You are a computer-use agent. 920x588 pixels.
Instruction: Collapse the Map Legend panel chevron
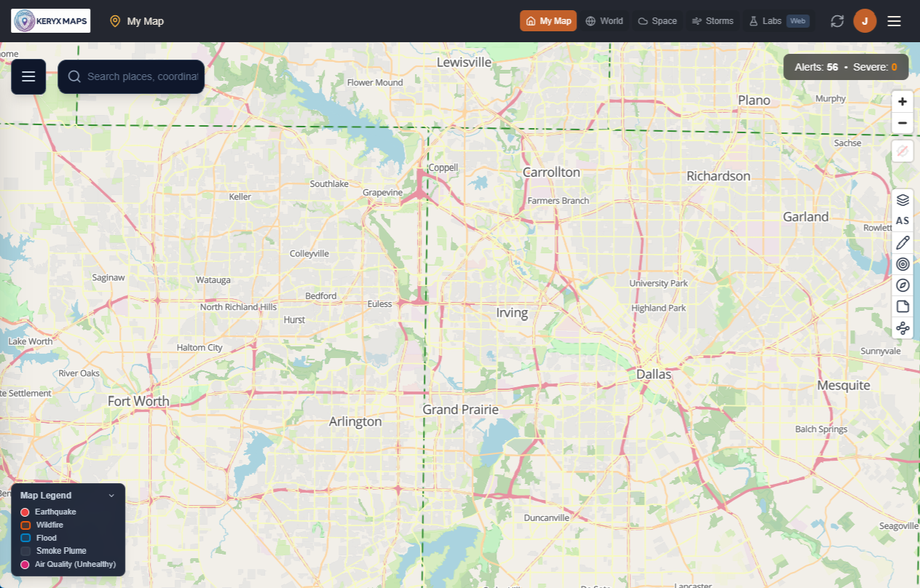pos(111,496)
